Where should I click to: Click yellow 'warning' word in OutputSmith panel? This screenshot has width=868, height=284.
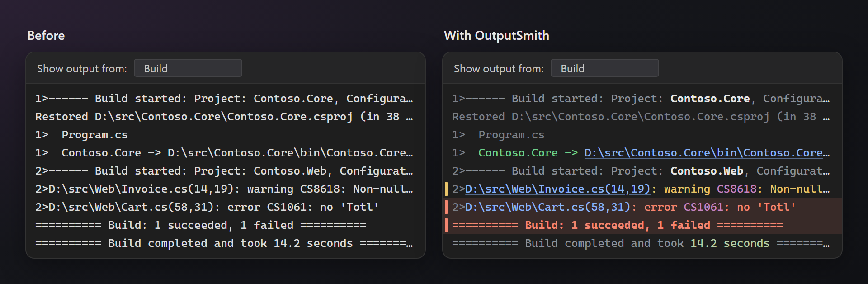click(x=687, y=189)
